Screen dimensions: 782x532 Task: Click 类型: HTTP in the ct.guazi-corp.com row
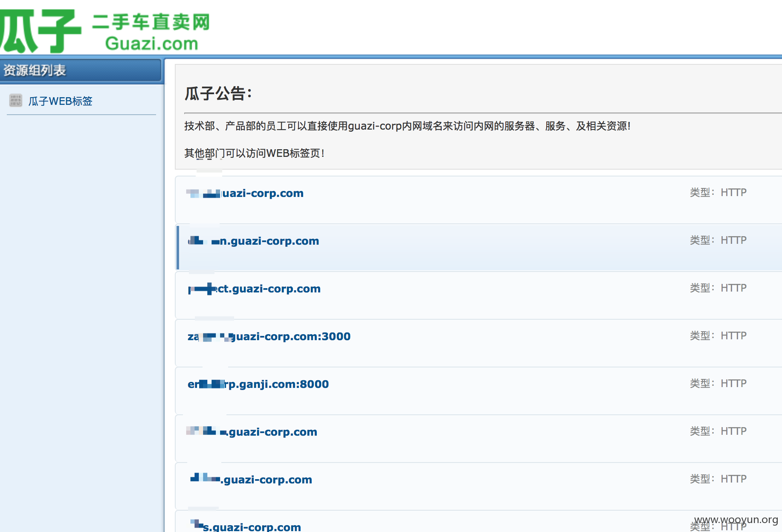click(718, 288)
